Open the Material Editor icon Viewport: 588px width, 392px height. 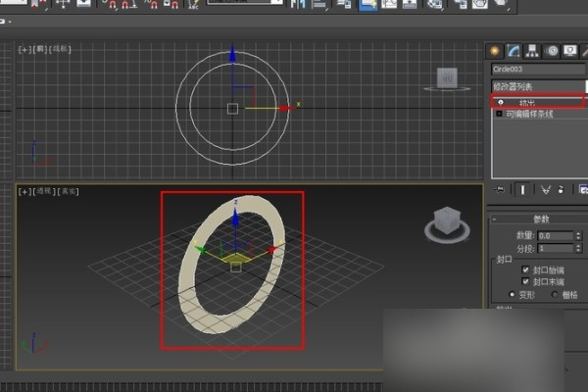pos(434,4)
